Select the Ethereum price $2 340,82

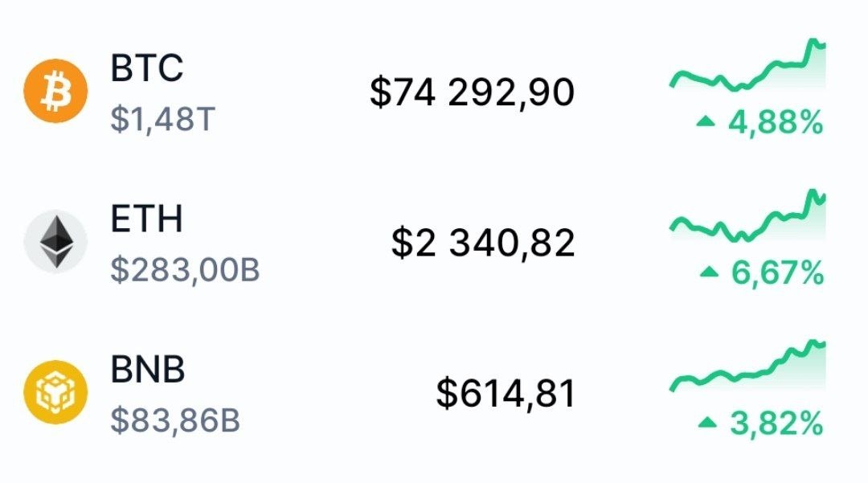[x=483, y=244]
